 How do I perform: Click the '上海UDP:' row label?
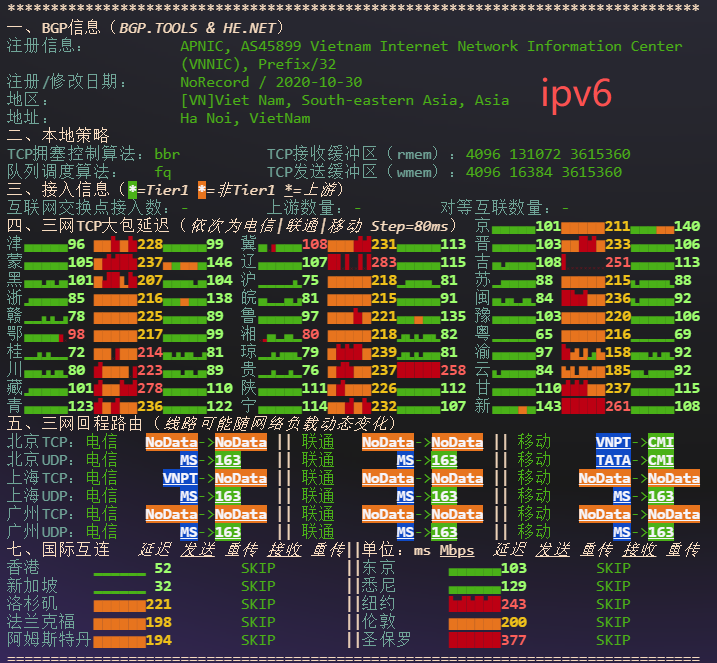click(40, 496)
